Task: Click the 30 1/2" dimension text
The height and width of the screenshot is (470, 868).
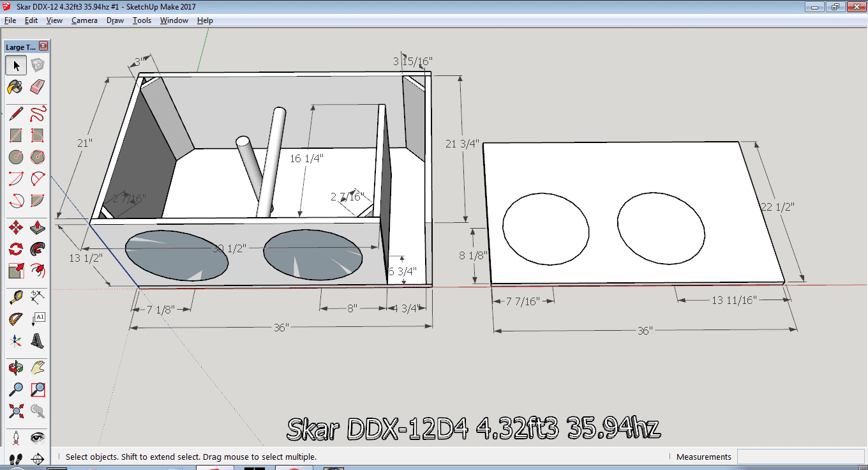Action: 229,249
